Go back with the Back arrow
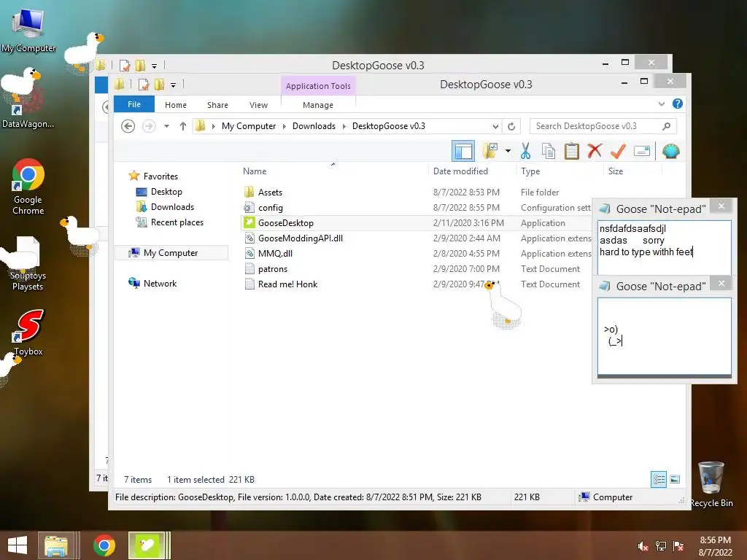747x560 pixels. point(128,126)
